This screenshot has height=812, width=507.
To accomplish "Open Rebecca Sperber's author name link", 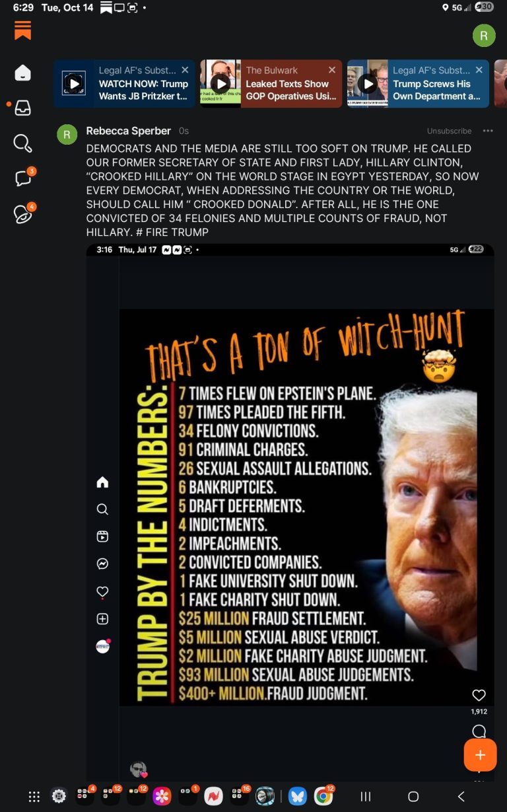I will point(128,131).
